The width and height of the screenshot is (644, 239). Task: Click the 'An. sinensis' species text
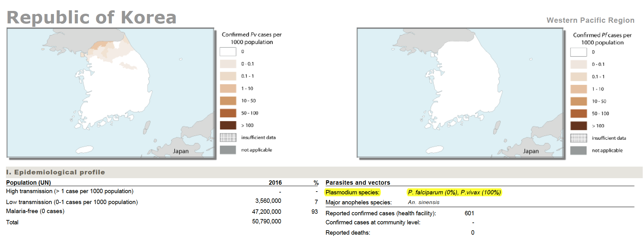(424, 202)
